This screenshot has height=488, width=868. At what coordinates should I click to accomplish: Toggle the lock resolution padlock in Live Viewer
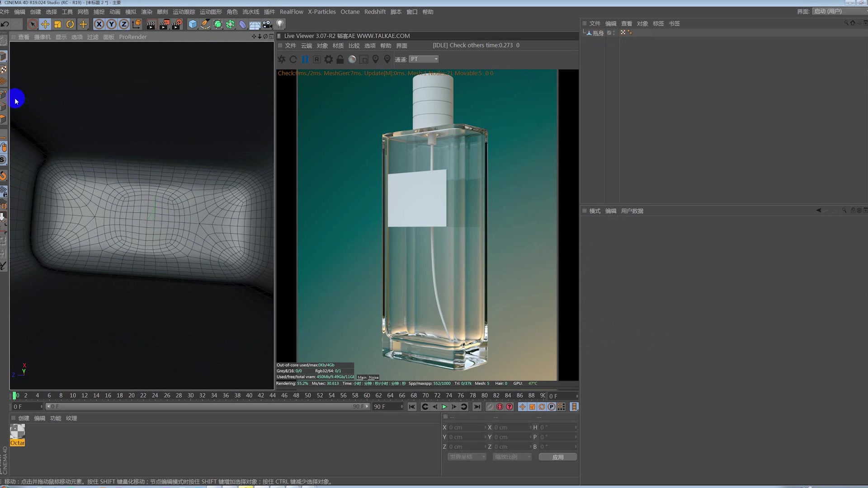[340, 59]
